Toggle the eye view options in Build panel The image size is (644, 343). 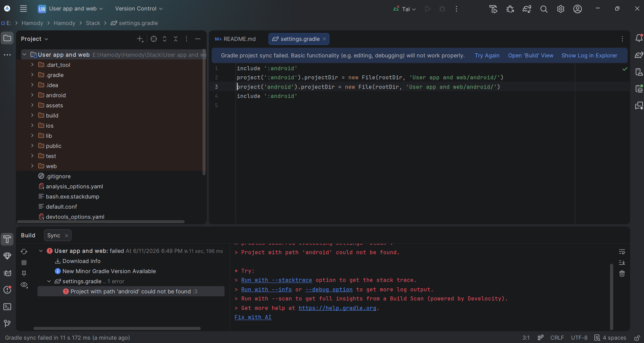(24, 285)
